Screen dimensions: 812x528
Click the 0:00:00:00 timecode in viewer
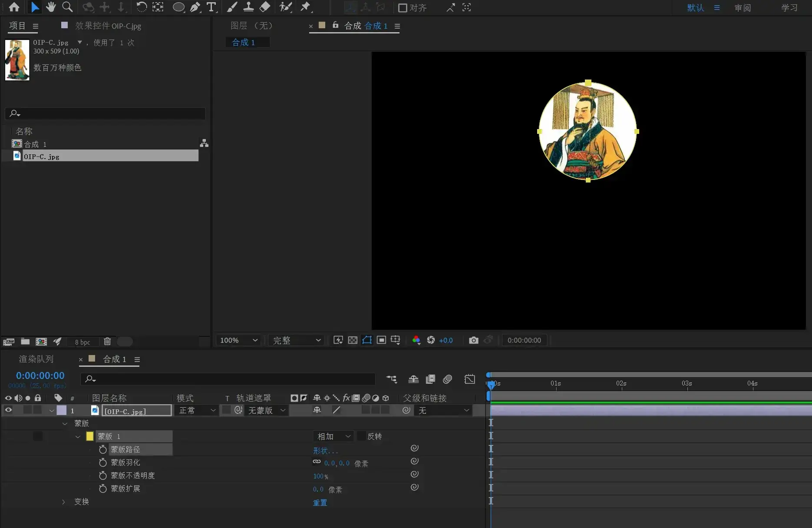[x=524, y=340]
